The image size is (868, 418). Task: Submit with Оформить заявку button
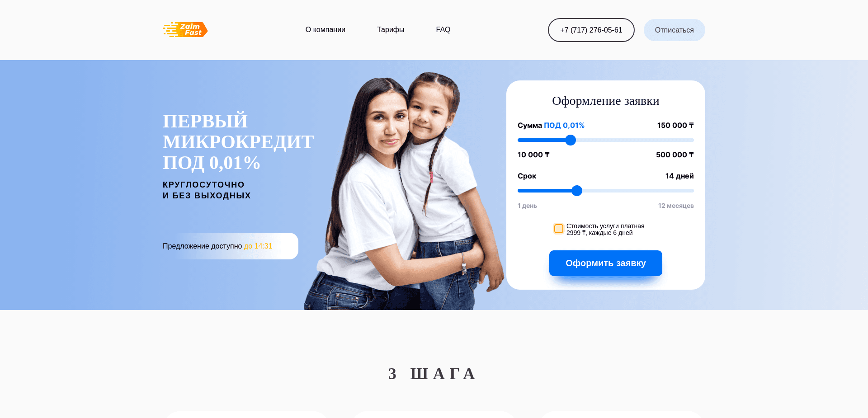point(606,263)
